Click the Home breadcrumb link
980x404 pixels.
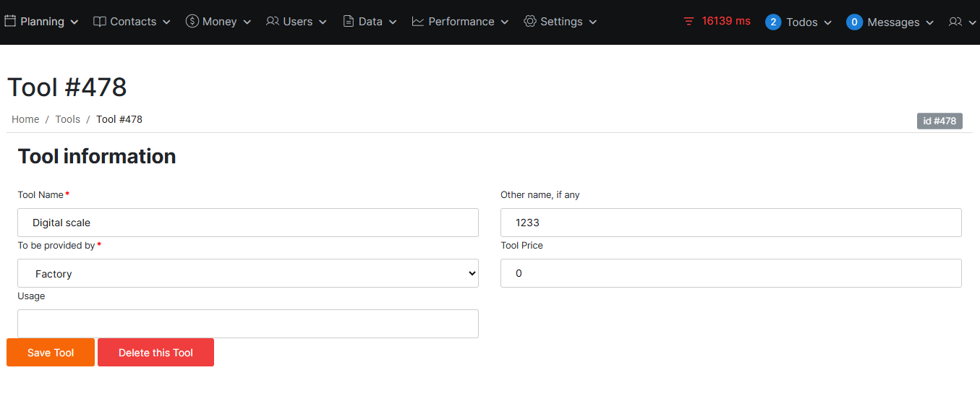(25, 119)
